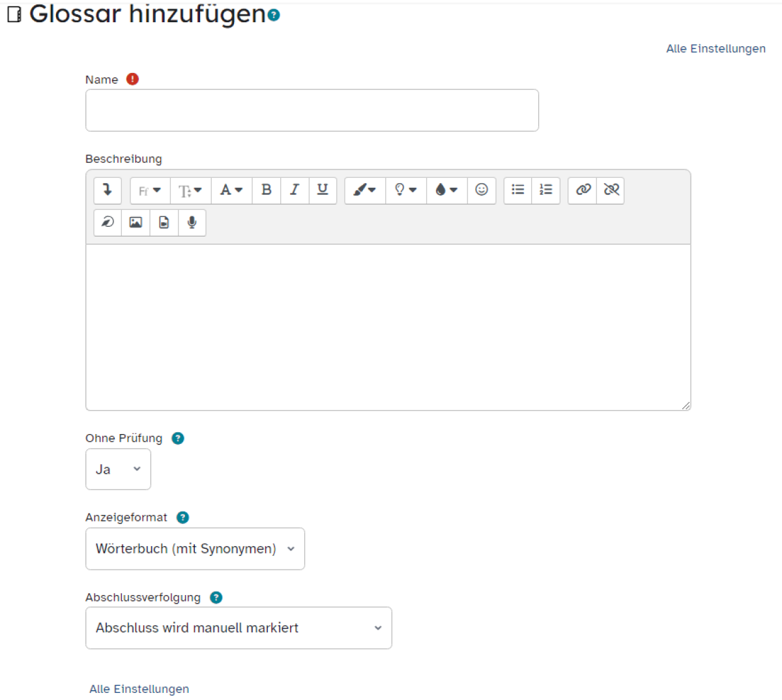Insert a numbered list
The image size is (782, 700).
[x=545, y=190]
